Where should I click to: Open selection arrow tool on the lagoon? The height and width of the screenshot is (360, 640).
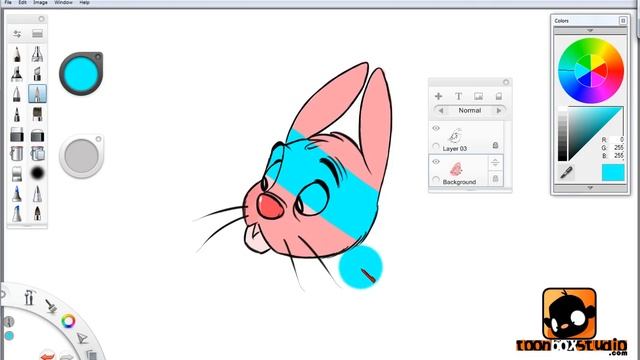pos(82,338)
